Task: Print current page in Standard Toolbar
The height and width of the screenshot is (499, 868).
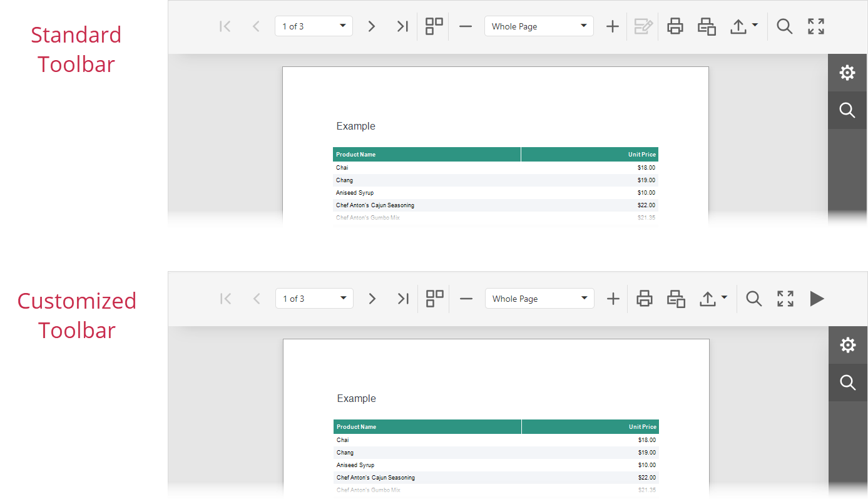Action: tap(707, 26)
